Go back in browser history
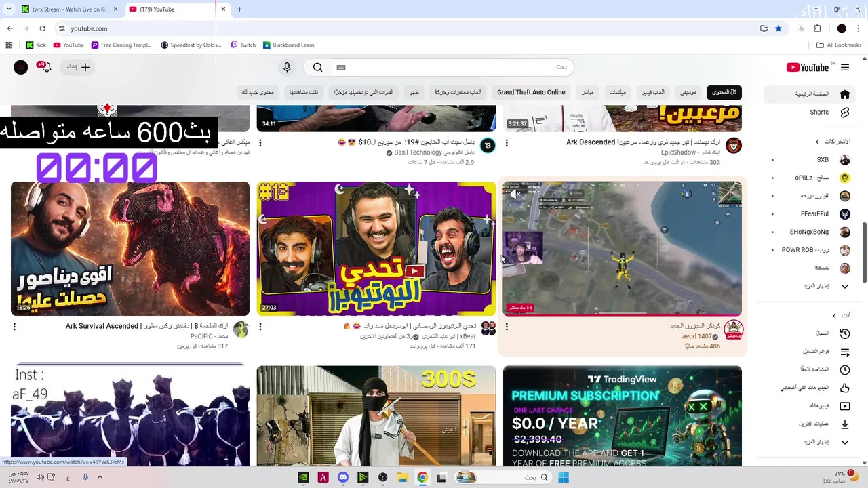 click(x=9, y=28)
